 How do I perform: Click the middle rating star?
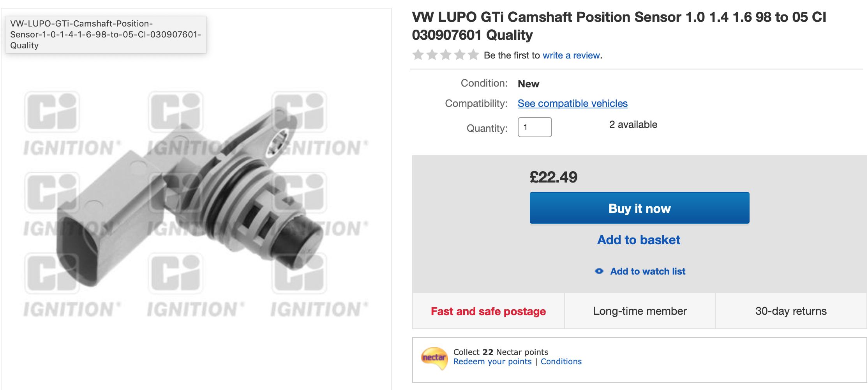(x=446, y=55)
